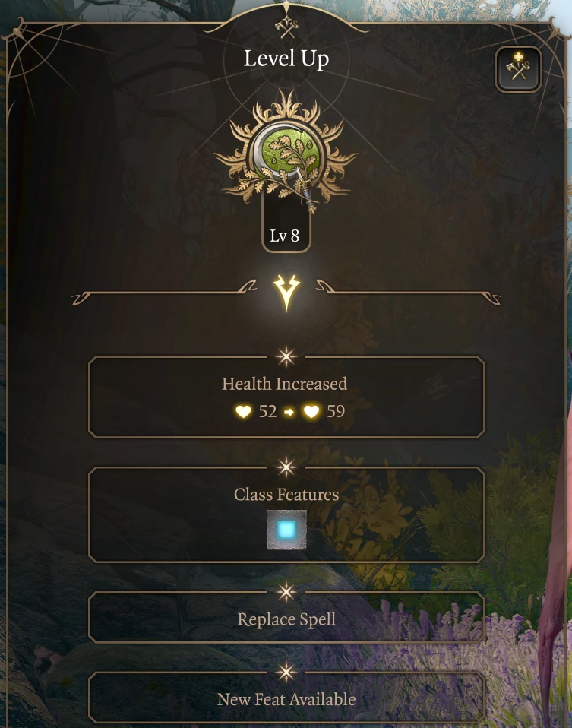
Task: Open the New Feat Available section
Action: click(286, 698)
